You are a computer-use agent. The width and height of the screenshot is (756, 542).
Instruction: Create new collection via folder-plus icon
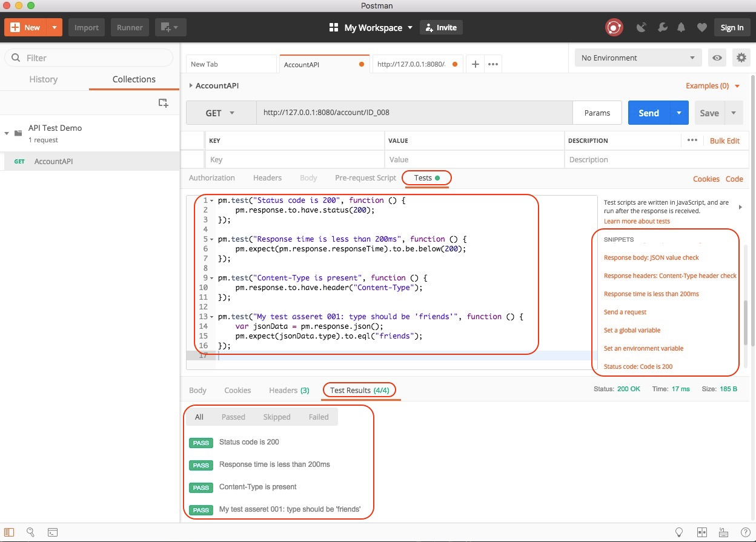(x=163, y=103)
